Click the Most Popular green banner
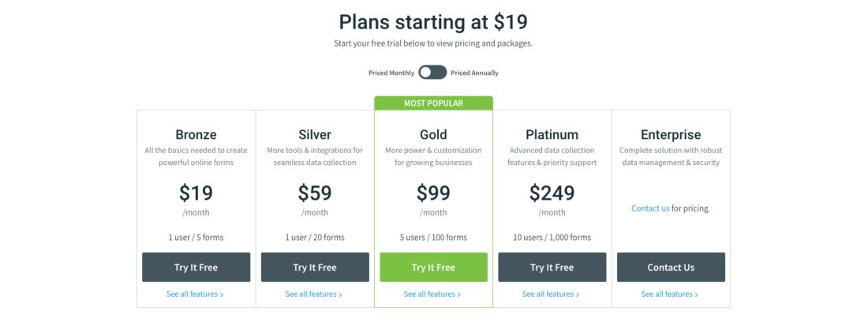The height and width of the screenshot is (322, 868). point(433,103)
